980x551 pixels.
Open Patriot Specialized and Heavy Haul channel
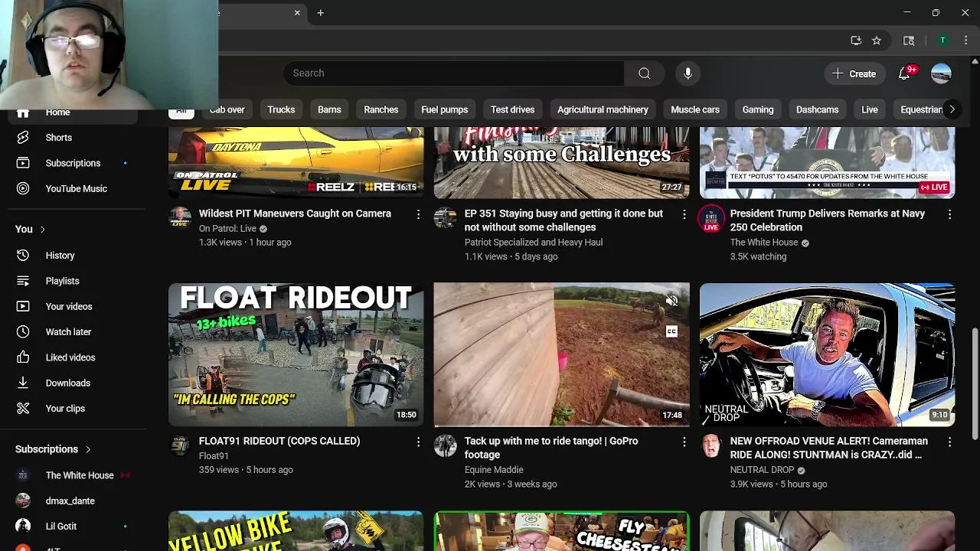point(534,242)
